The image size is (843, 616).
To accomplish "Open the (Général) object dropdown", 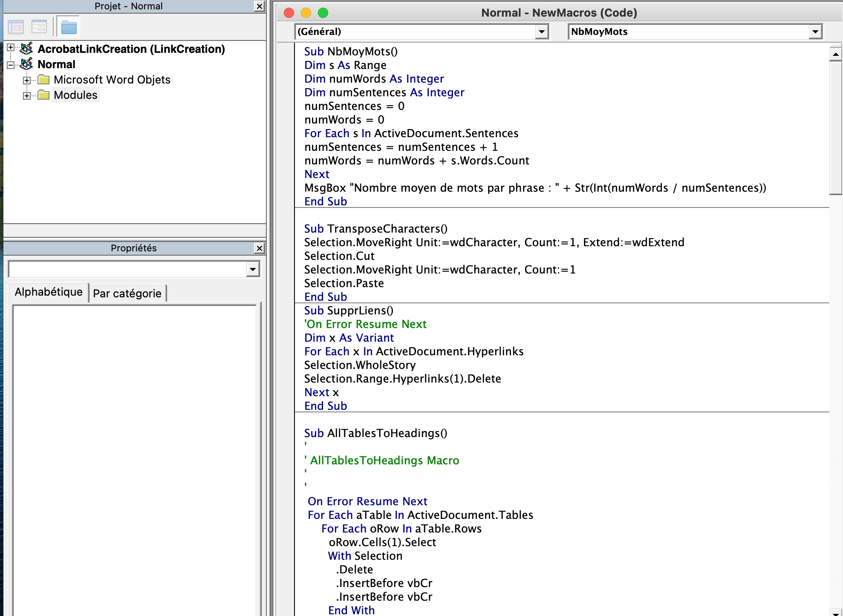I will pos(541,32).
